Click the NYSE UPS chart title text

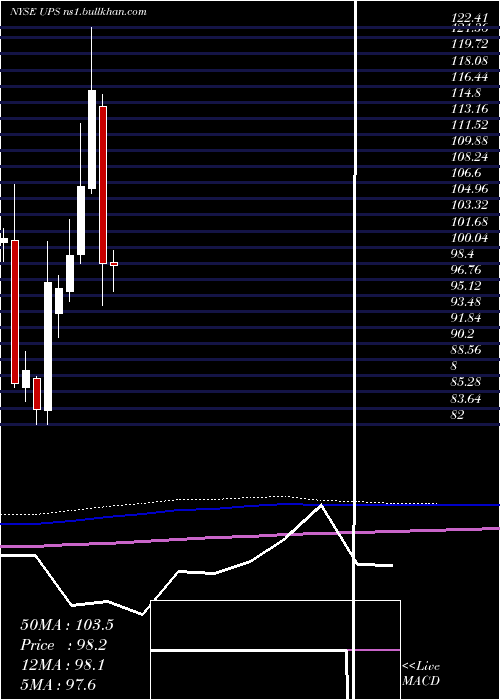78,12
